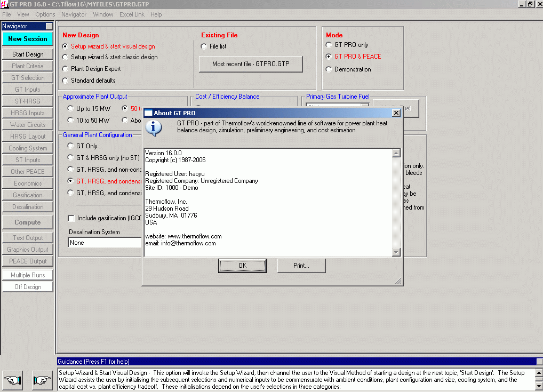This screenshot has height=392, width=543.
Task: Select the File list radio button
Action: click(204, 46)
